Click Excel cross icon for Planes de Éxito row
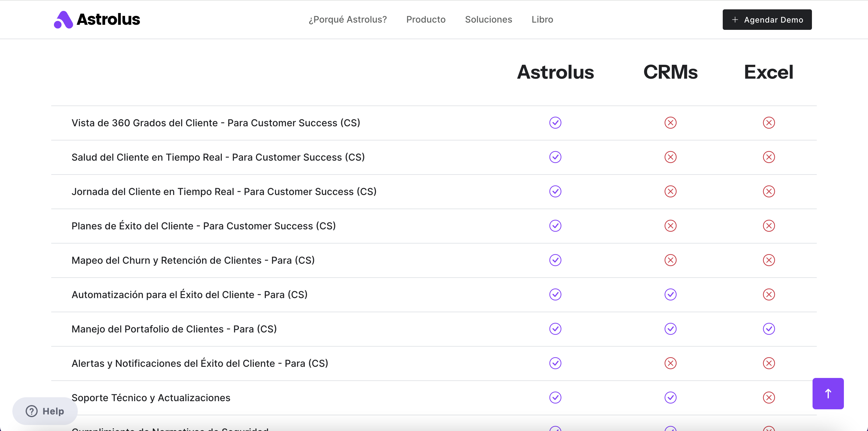 click(769, 226)
